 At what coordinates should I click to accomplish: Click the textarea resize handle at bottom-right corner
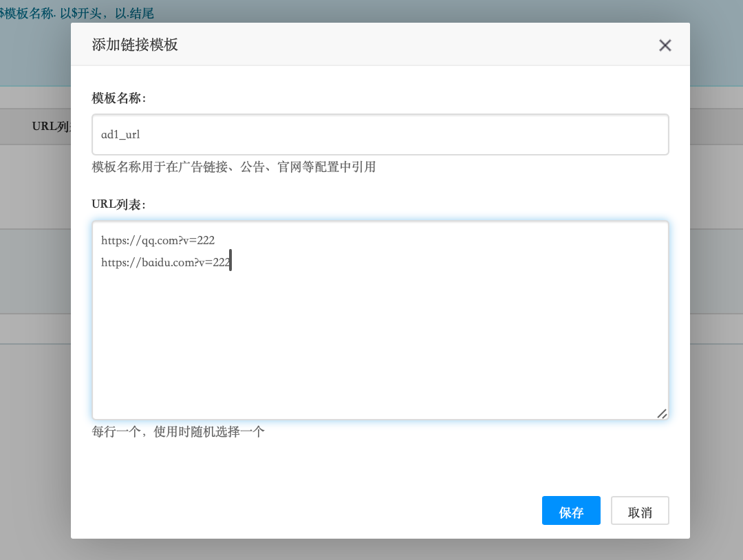click(x=662, y=413)
